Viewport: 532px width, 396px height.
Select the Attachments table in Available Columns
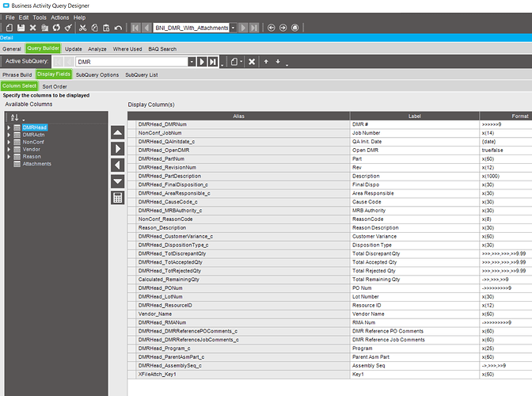click(x=36, y=164)
